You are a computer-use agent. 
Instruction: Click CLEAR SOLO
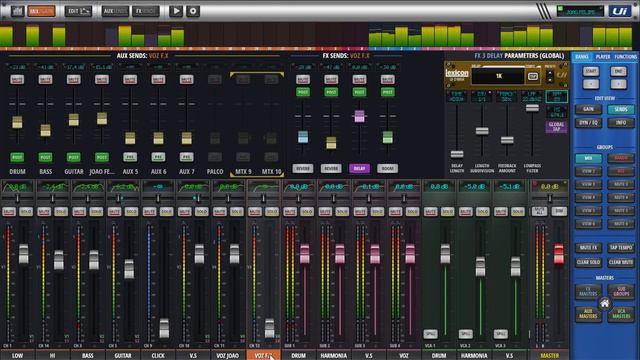tap(588, 262)
